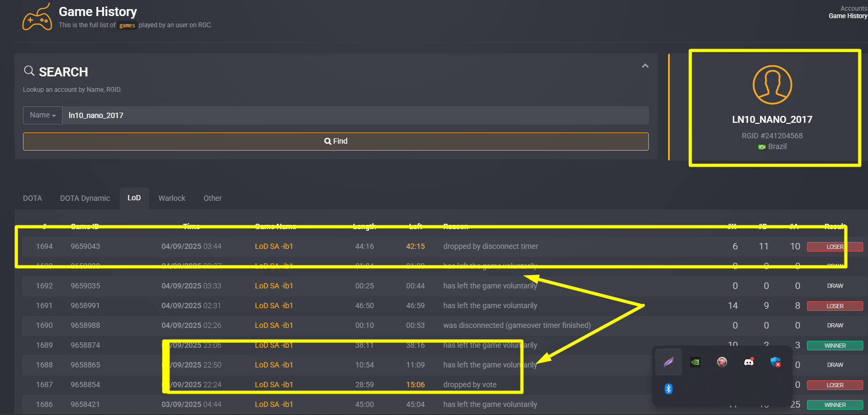Click the 46:50 length in row 1691
This screenshot has height=415, width=868.
[x=365, y=306]
